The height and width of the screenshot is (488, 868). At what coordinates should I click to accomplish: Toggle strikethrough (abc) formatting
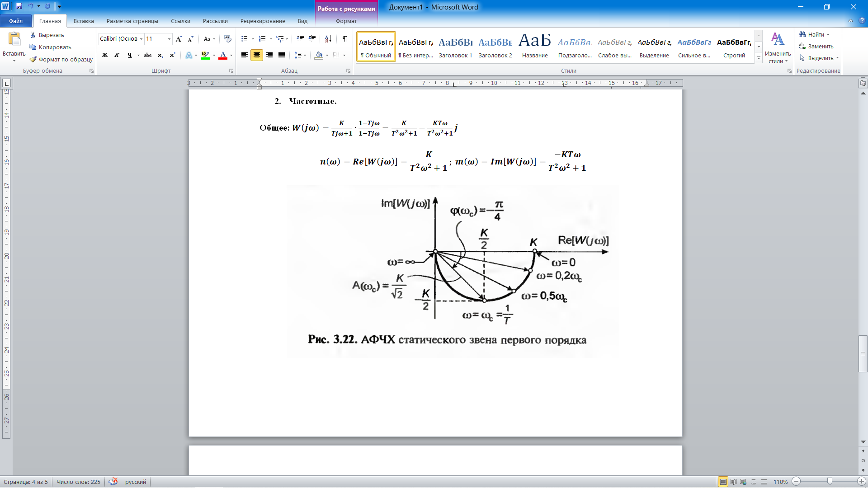tap(148, 55)
